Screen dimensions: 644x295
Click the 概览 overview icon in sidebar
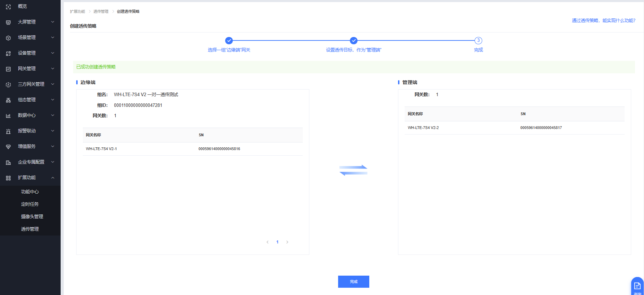[x=8, y=7]
